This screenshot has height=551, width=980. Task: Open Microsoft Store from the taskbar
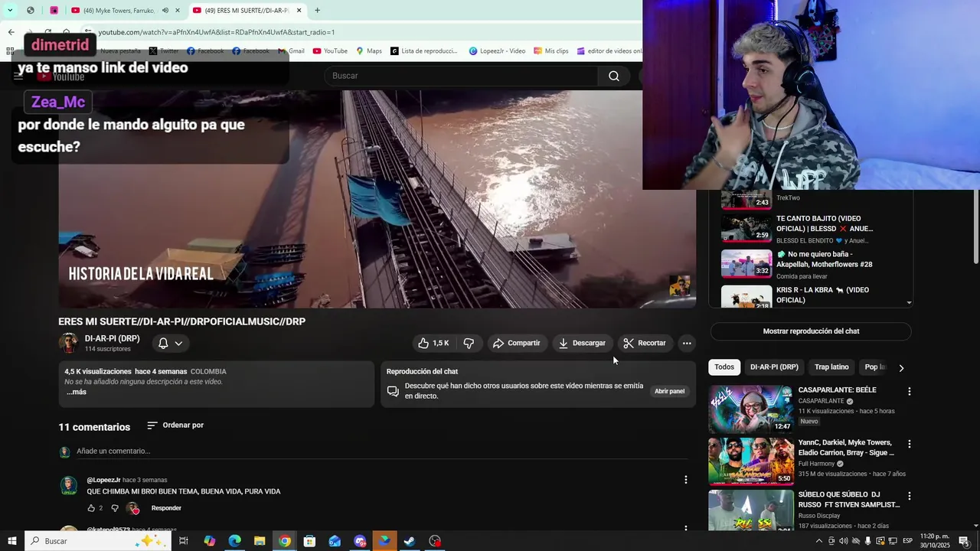[x=309, y=541]
